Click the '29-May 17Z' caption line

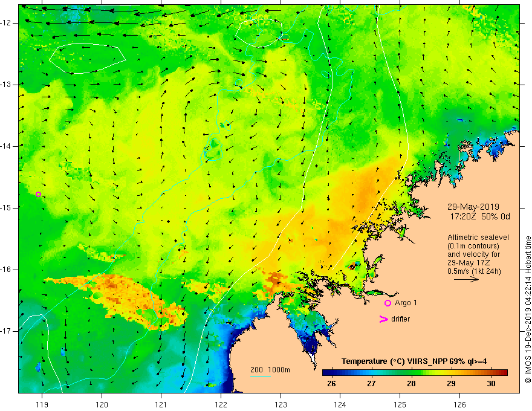(x=469, y=263)
